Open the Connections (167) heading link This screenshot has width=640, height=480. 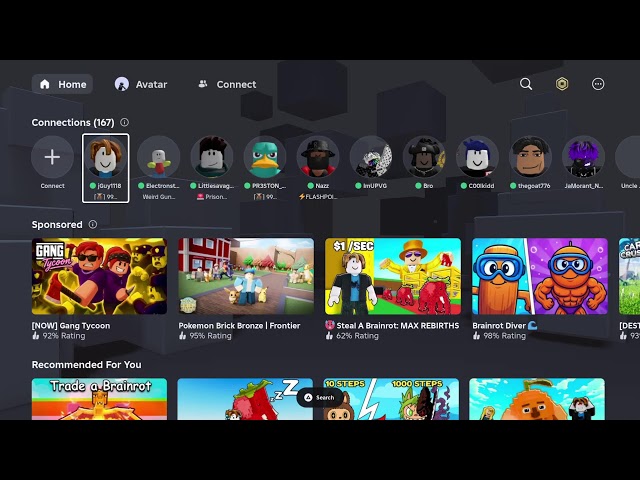pyautogui.click(x=72, y=123)
